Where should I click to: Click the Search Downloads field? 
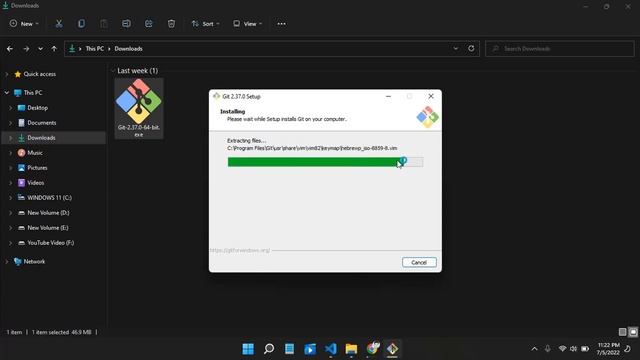click(x=560, y=49)
